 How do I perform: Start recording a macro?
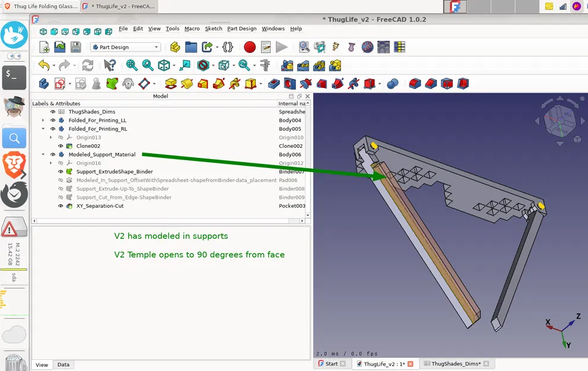tap(250, 46)
